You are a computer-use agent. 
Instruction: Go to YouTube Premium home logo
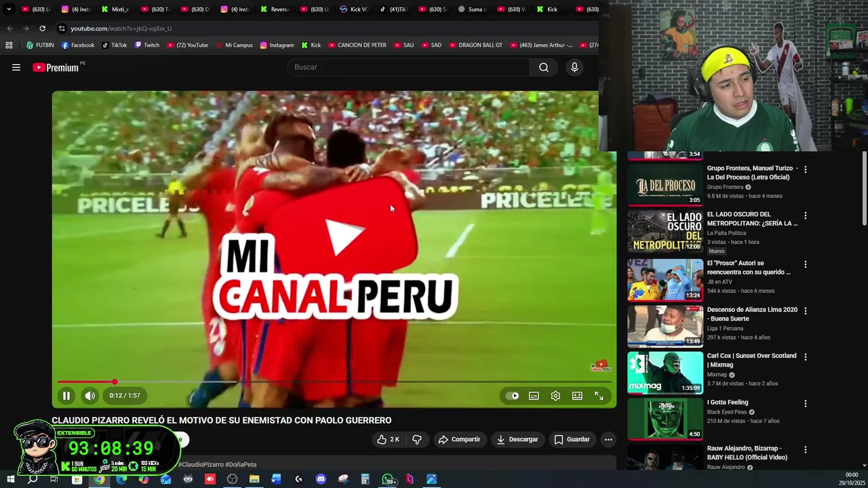(x=56, y=67)
